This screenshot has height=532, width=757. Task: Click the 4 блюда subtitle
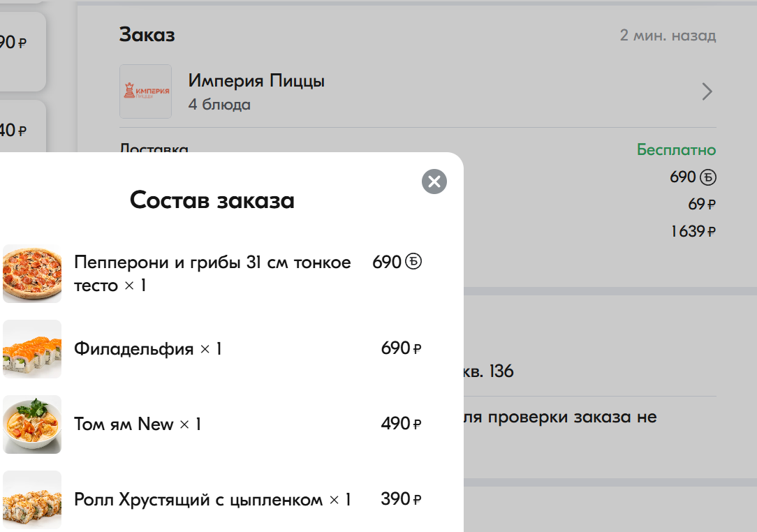tap(219, 105)
